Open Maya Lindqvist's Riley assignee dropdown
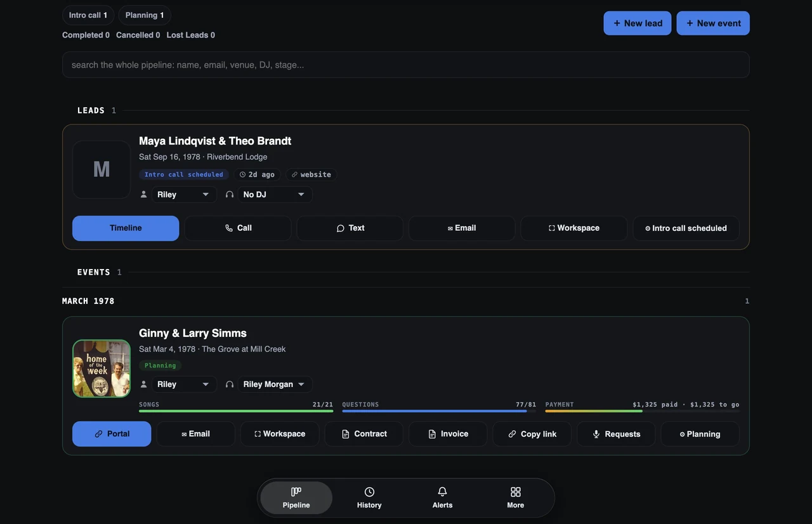 click(183, 194)
